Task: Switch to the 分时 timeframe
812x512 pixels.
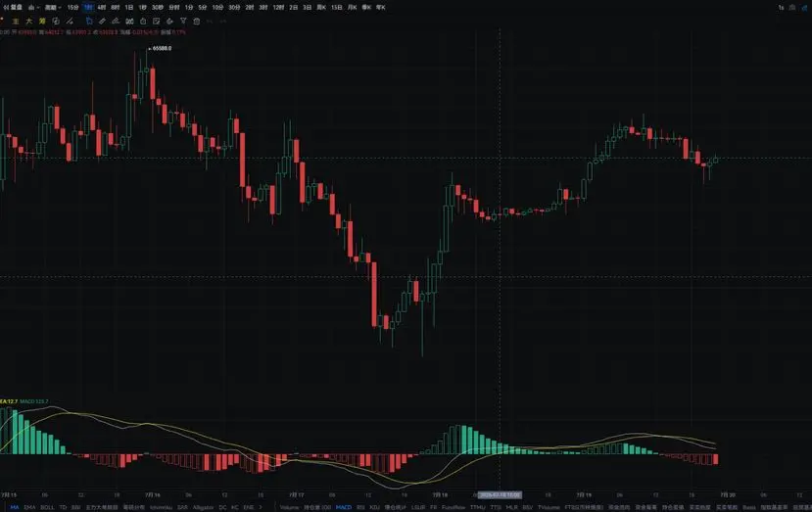Action: [174, 7]
